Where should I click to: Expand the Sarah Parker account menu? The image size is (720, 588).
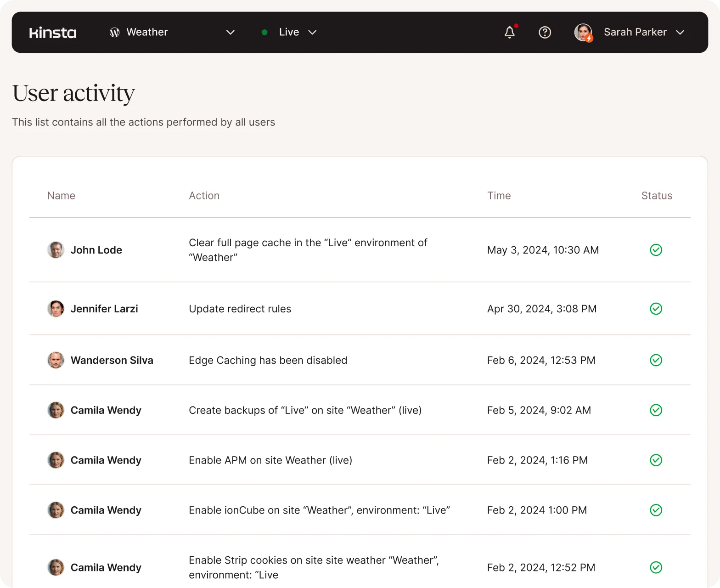tap(680, 32)
